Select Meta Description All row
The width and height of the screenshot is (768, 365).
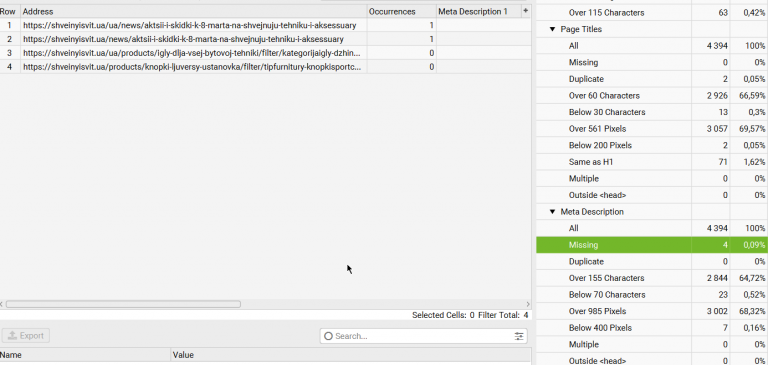tap(652, 228)
